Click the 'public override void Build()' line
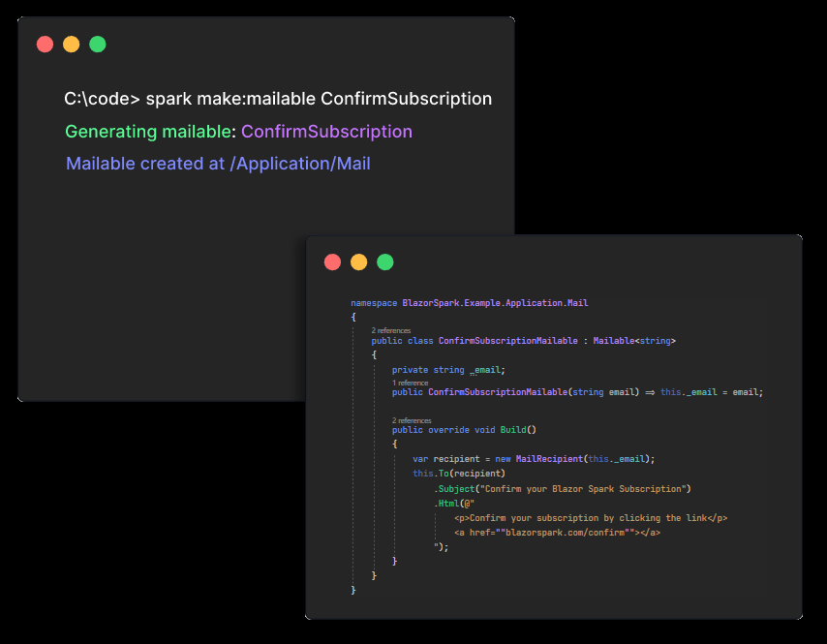Screen dimensions: 827x644 pos(464,430)
